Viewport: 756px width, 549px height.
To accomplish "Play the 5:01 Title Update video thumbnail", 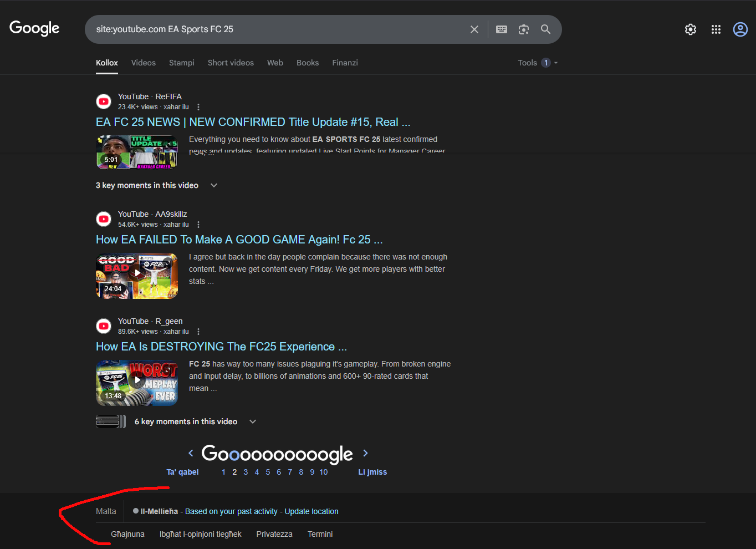I will (x=137, y=152).
